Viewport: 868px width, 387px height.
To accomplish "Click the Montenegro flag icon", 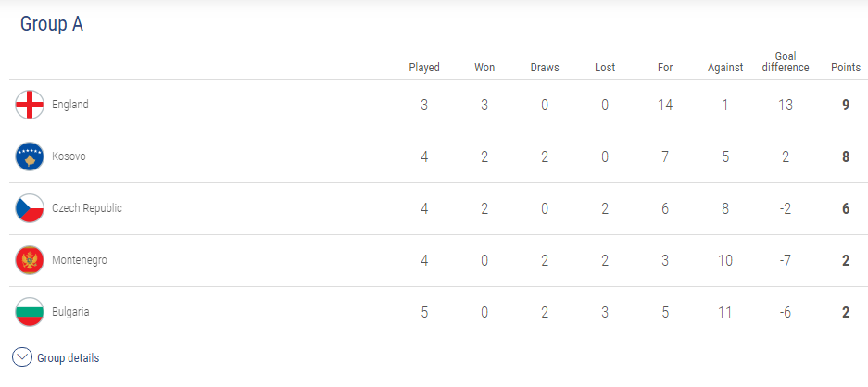I will (30, 260).
